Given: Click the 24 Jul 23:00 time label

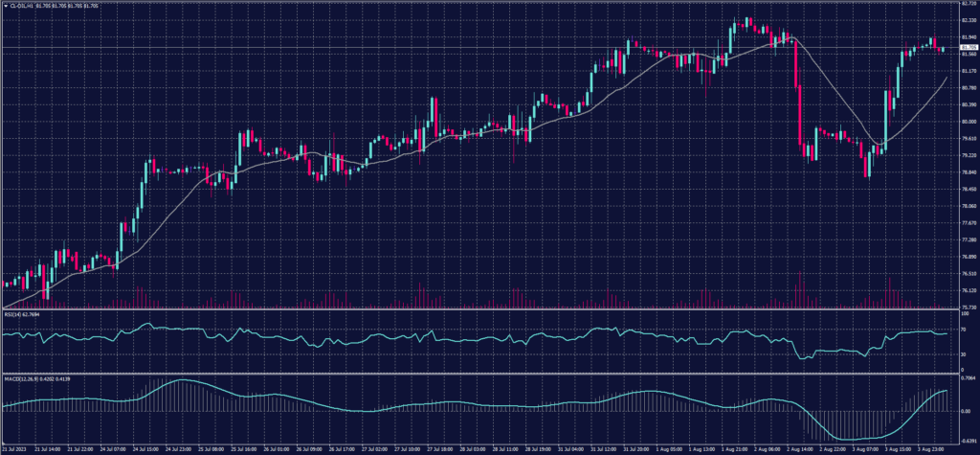Looking at the screenshot, I should [x=180, y=447].
